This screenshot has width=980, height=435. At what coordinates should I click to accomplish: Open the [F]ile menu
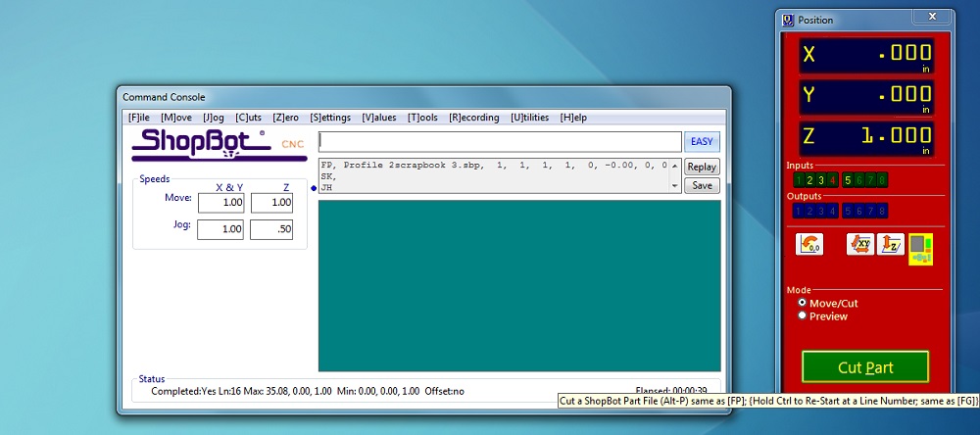(x=139, y=118)
